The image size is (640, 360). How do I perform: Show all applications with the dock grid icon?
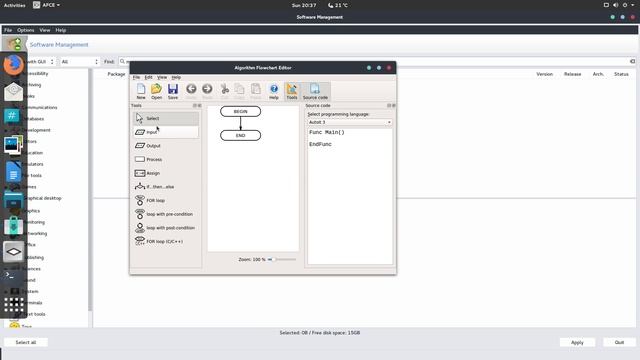(13, 304)
